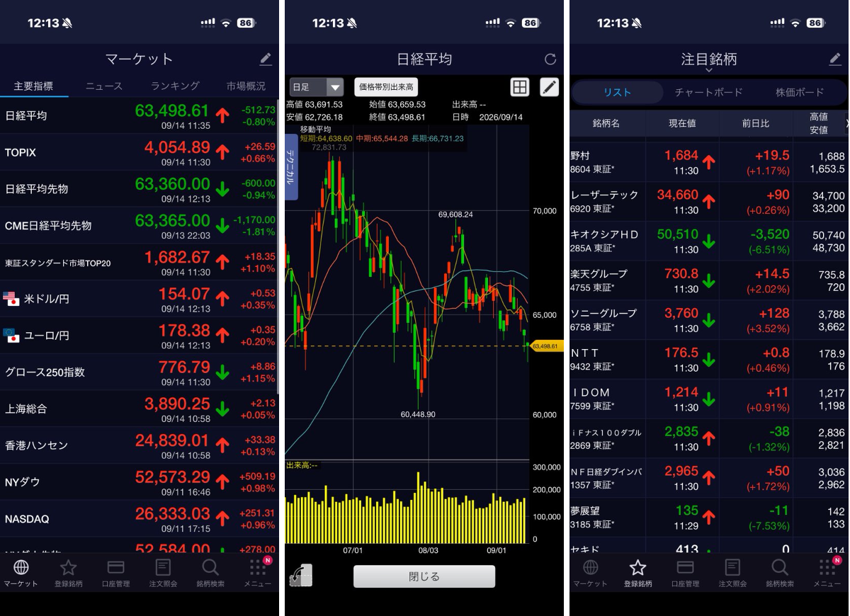This screenshot has height=616, width=850.
Task: Select the chart drawing pencil tool
Action: tap(549, 87)
